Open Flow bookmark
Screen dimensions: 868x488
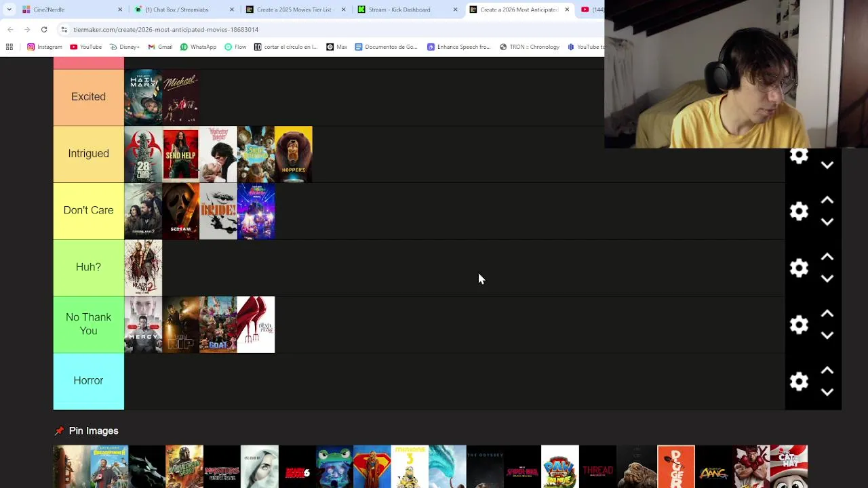coord(235,47)
